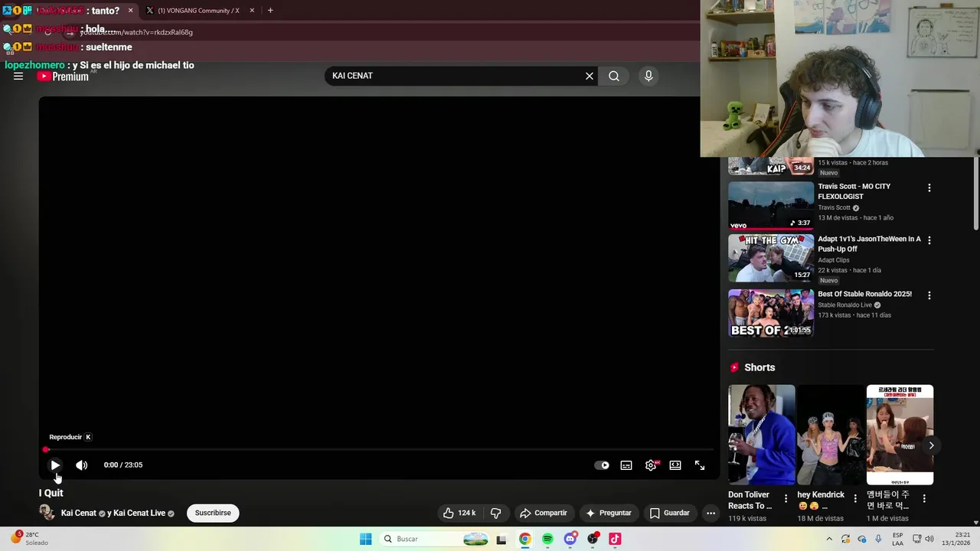Image resolution: width=980 pixels, height=551 pixels.
Task: Open the YouTube hamburger guide menu
Action: pyautogui.click(x=18, y=77)
